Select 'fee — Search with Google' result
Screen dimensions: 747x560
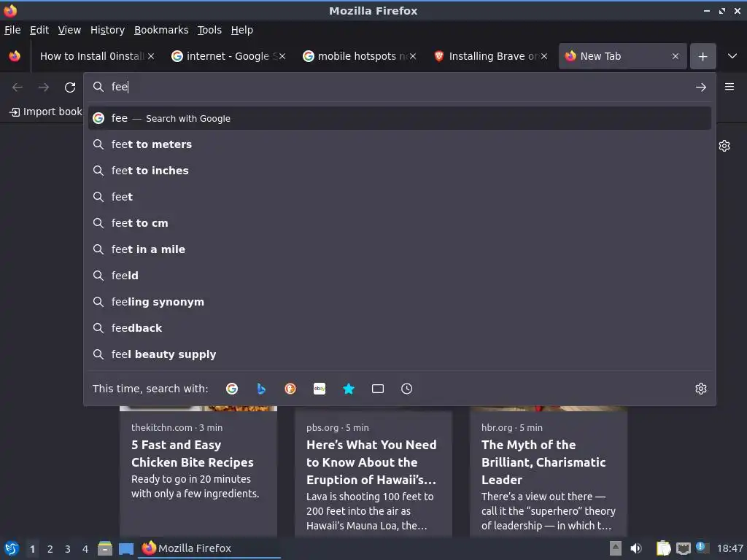(399, 118)
